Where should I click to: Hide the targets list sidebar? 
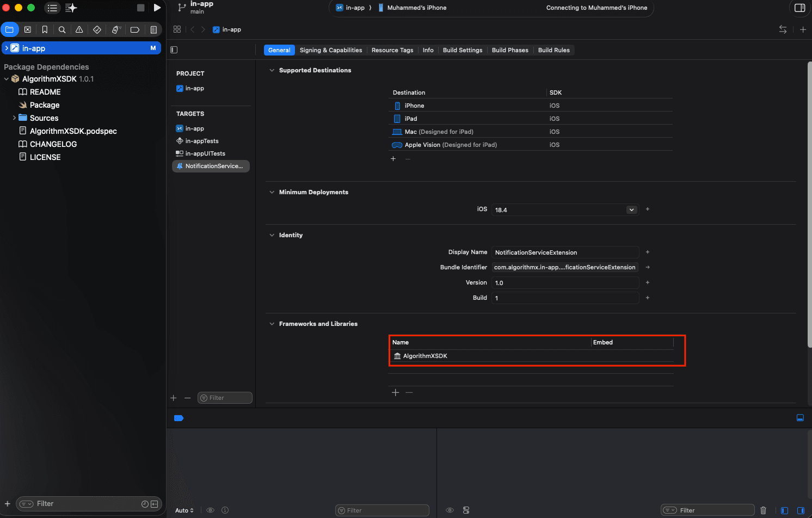pyautogui.click(x=174, y=50)
